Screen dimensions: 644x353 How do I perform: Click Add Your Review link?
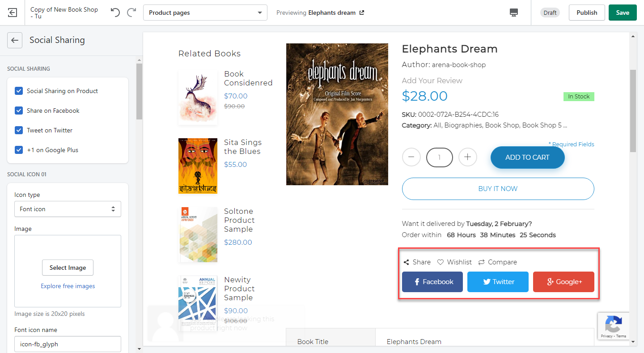432,81
